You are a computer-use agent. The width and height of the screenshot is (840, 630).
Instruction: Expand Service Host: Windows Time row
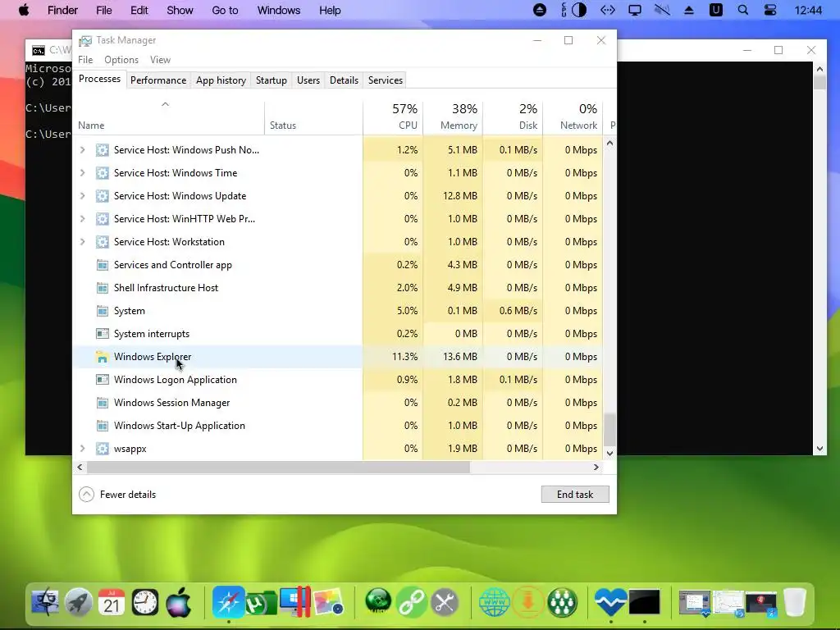[x=83, y=173]
